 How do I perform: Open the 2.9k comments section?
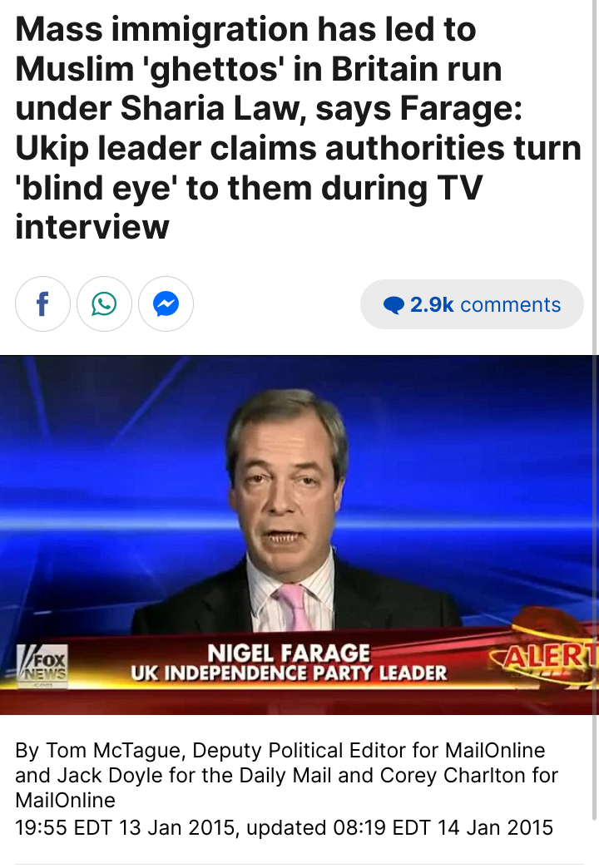coord(472,304)
